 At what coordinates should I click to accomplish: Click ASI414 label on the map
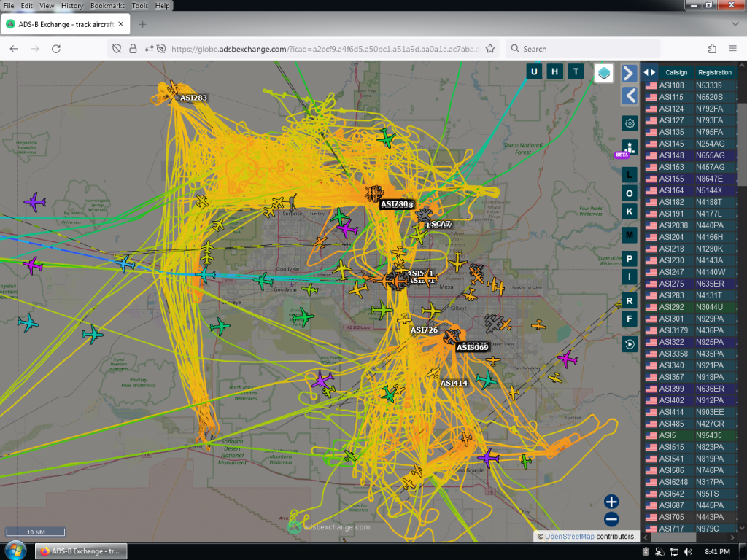(454, 383)
